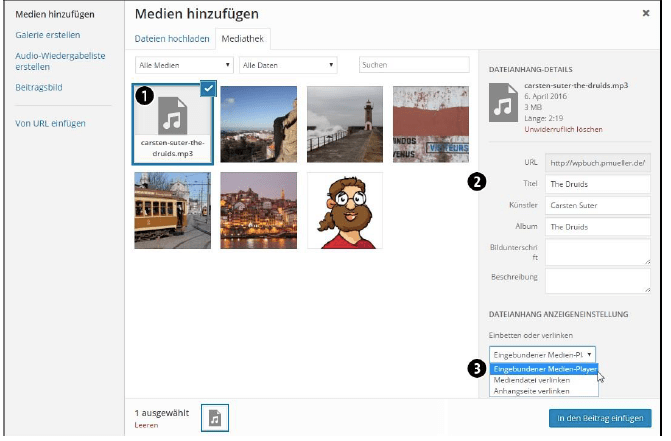The width and height of the screenshot is (671, 441).
Task: Uncheck the selected carsten-suter-the-druids.mp3 checkmark
Action: (x=206, y=89)
